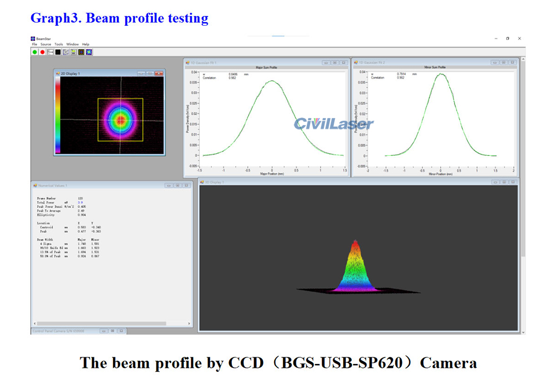Viewport: 549px width, 392px height.
Task: Click the red Stop acquisition icon
Action: point(42,52)
